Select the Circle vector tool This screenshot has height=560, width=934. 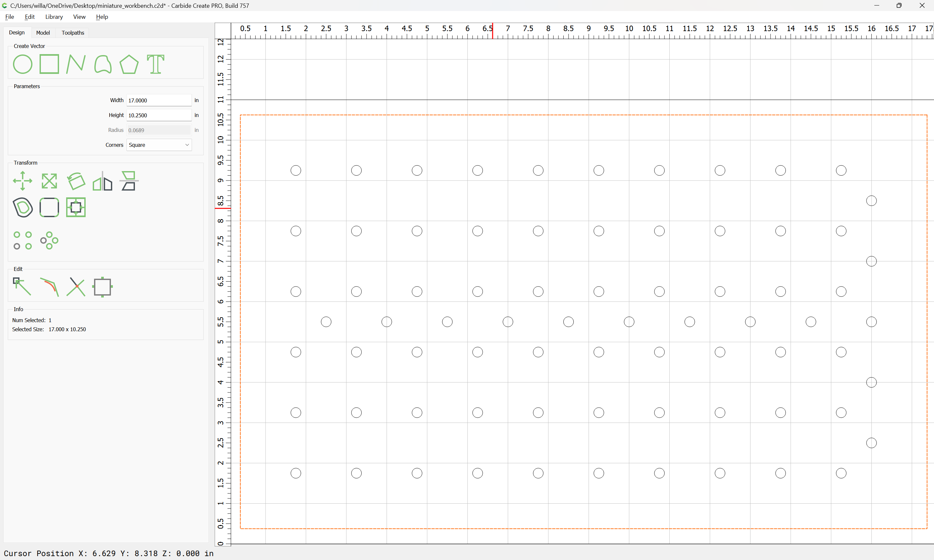23,64
